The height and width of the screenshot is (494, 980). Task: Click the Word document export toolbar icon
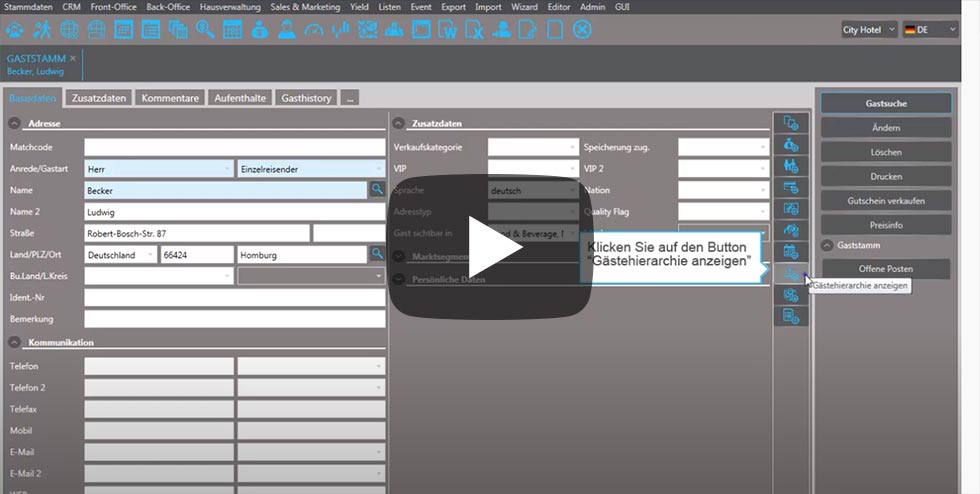point(448,29)
